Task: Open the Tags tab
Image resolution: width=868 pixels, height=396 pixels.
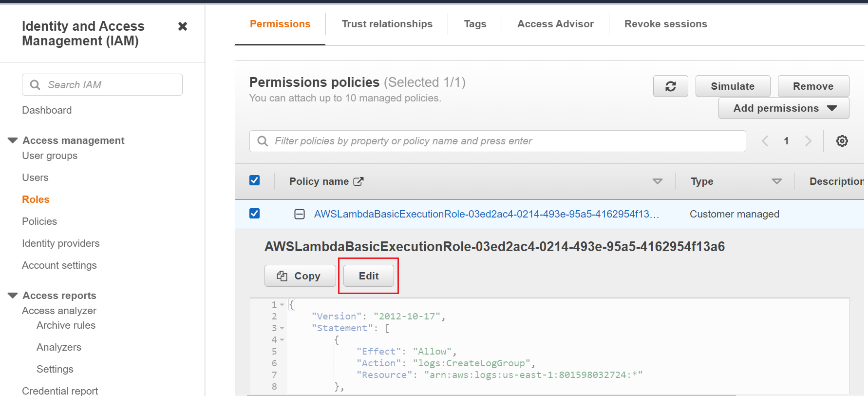Action: [475, 24]
